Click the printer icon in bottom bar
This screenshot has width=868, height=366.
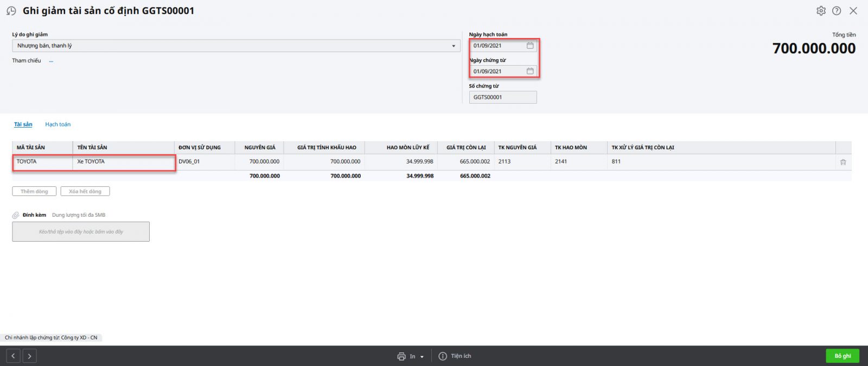(x=401, y=356)
